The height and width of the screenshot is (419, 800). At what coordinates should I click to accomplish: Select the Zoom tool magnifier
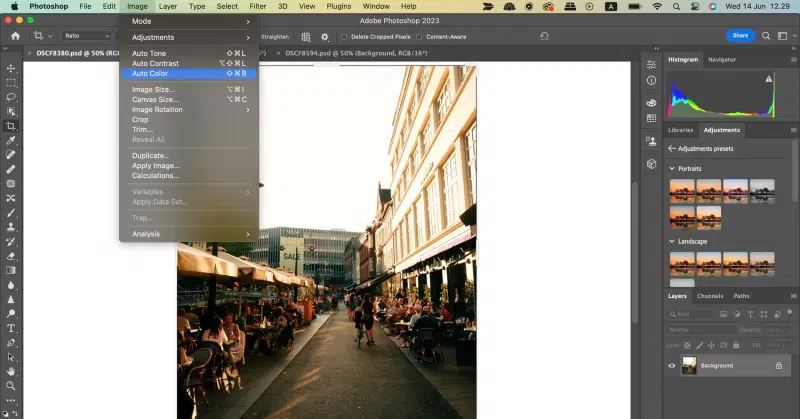click(11, 385)
